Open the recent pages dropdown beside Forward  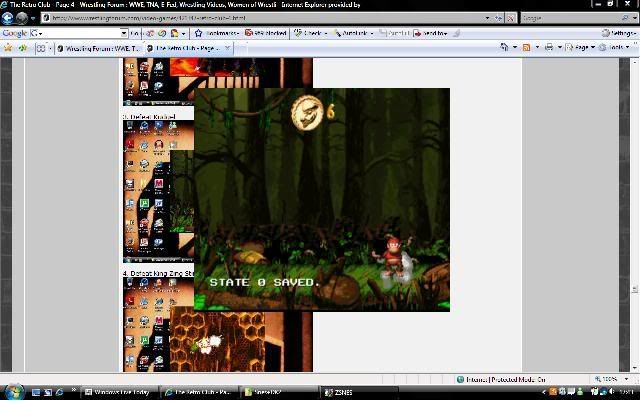click(33, 18)
